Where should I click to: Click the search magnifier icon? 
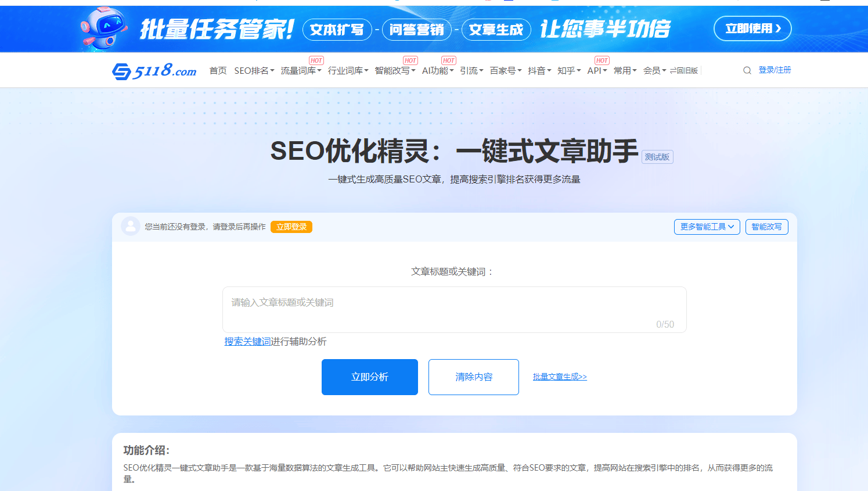coord(747,70)
